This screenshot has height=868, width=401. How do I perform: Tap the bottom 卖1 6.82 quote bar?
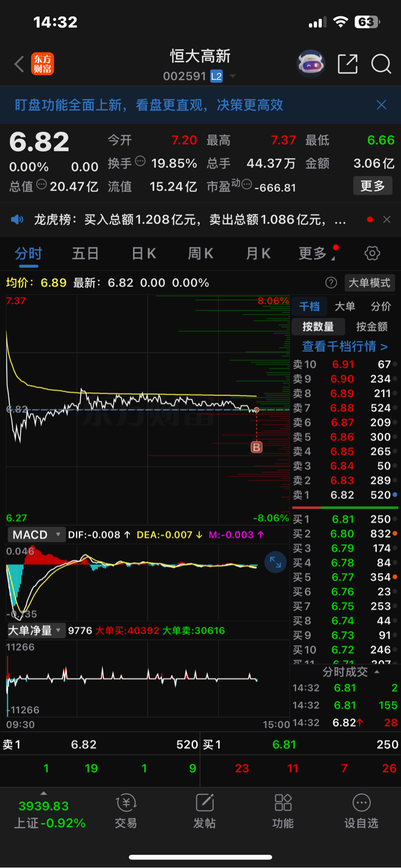click(x=100, y=744)
